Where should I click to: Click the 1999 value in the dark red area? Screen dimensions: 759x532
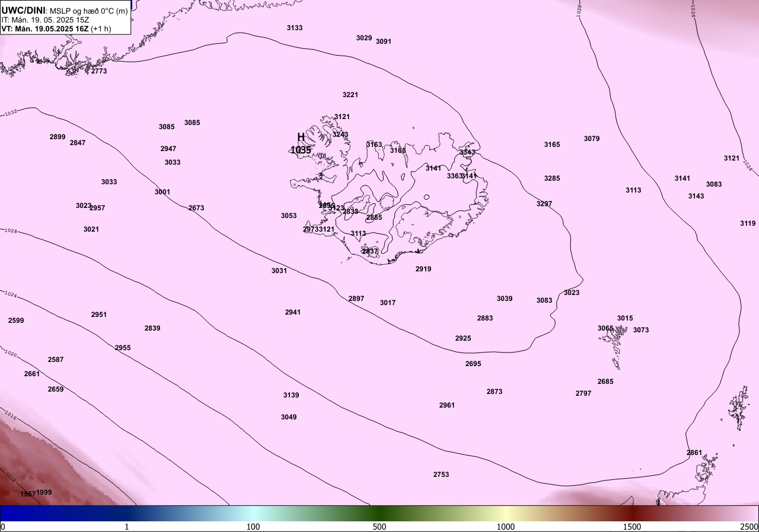click(44, 492)
